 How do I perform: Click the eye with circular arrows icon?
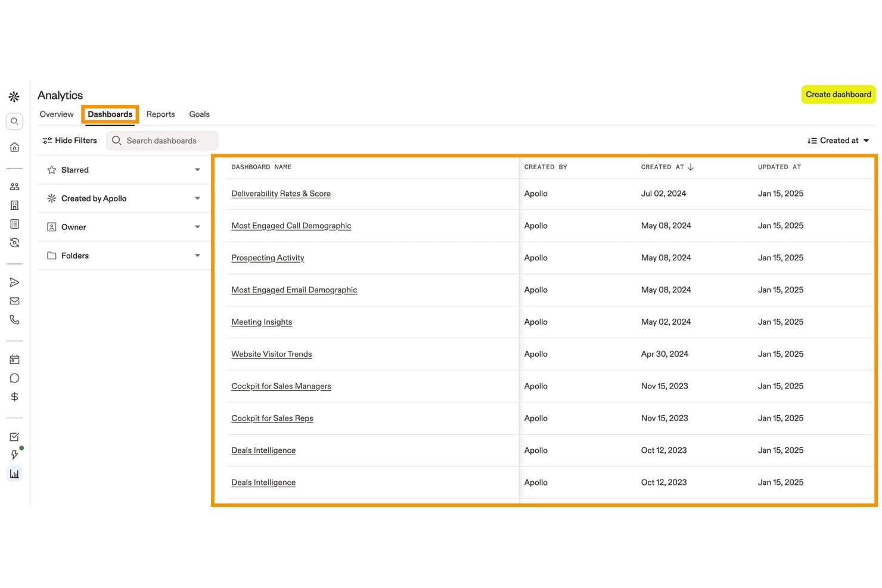point(15,243)
